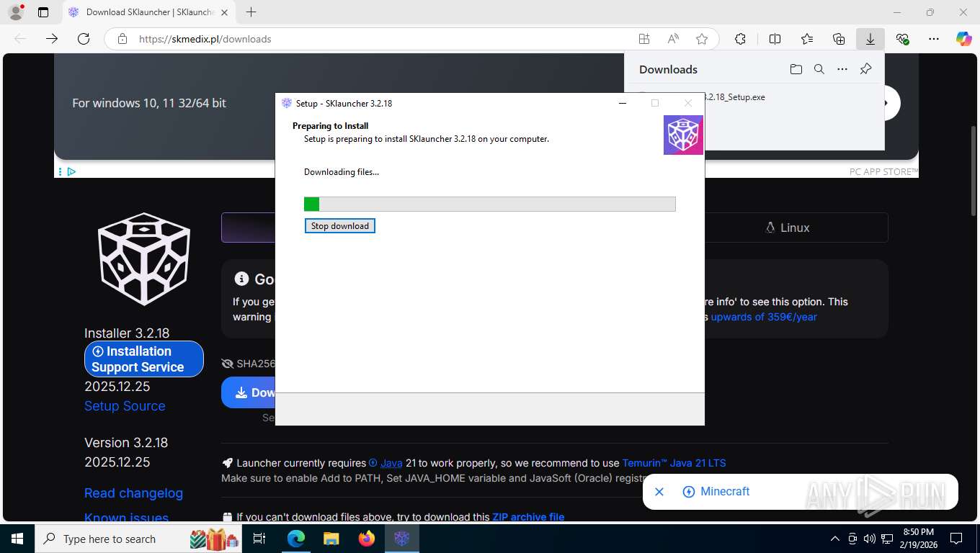980x553 pixels.
Task: Close the Minecraft ad popup
Action: [659, 492]
